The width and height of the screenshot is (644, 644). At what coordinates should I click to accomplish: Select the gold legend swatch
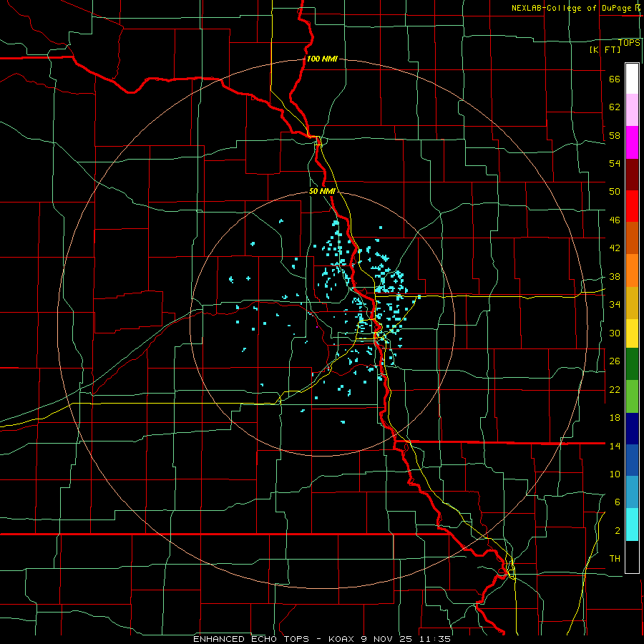coord(632,303)
